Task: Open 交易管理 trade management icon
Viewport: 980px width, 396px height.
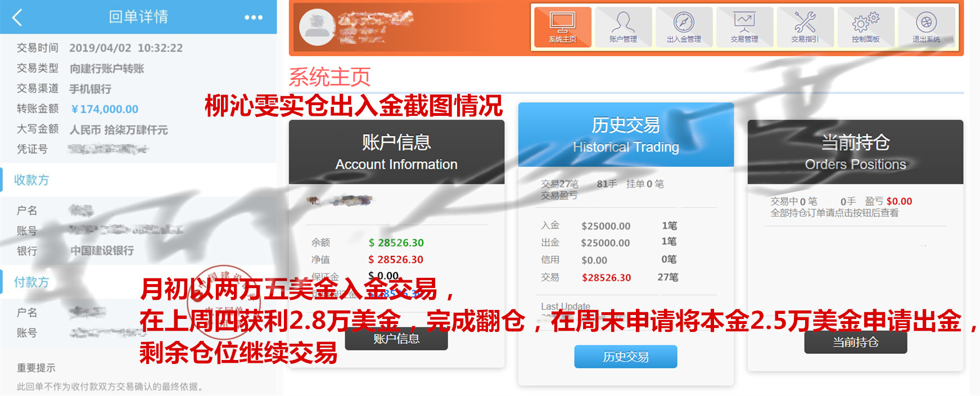Action: (744, 27)
